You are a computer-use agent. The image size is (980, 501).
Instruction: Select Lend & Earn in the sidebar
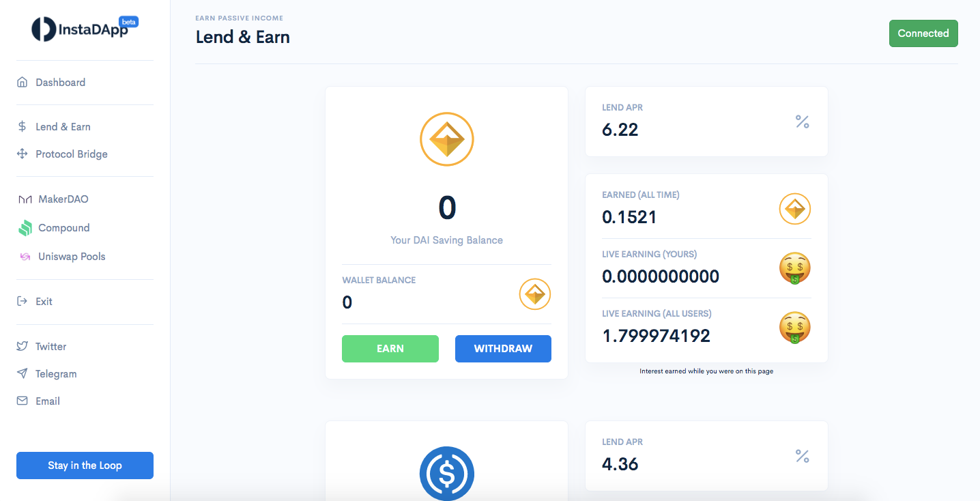[x=63, y=127]
